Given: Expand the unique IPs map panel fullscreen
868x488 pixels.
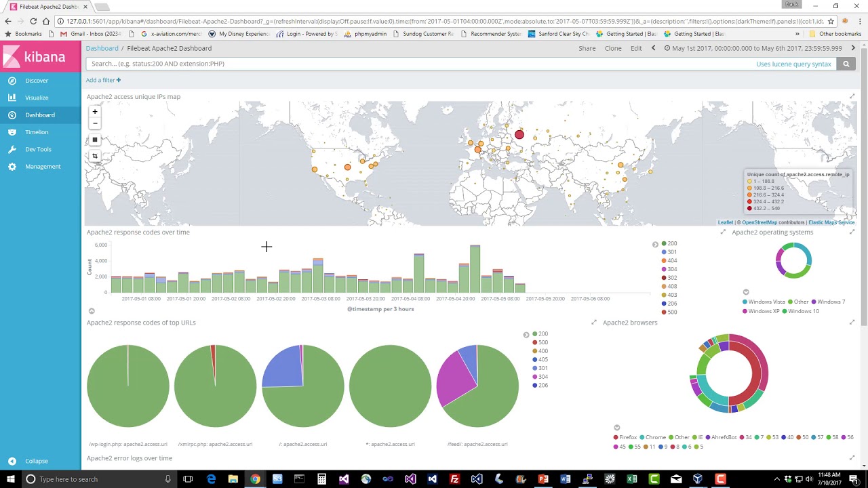Looking at the screenshot, I should click(x=852, y=96).
